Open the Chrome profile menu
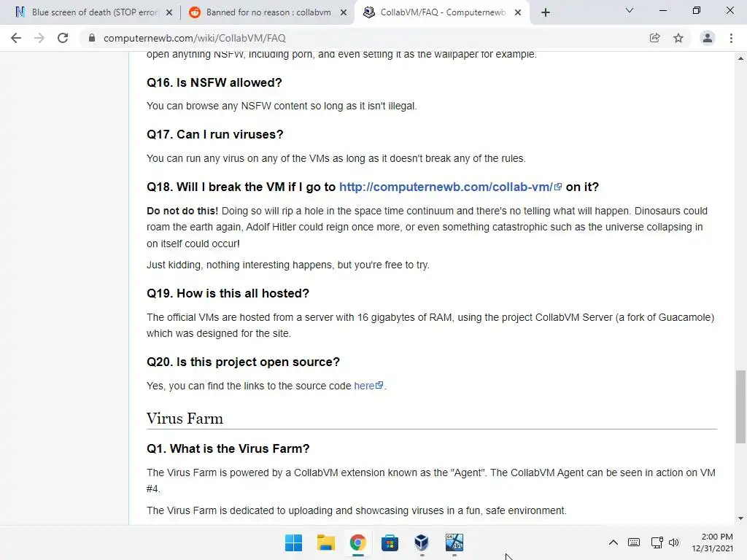Screen dimensions: 747x560 coord(708,38)
